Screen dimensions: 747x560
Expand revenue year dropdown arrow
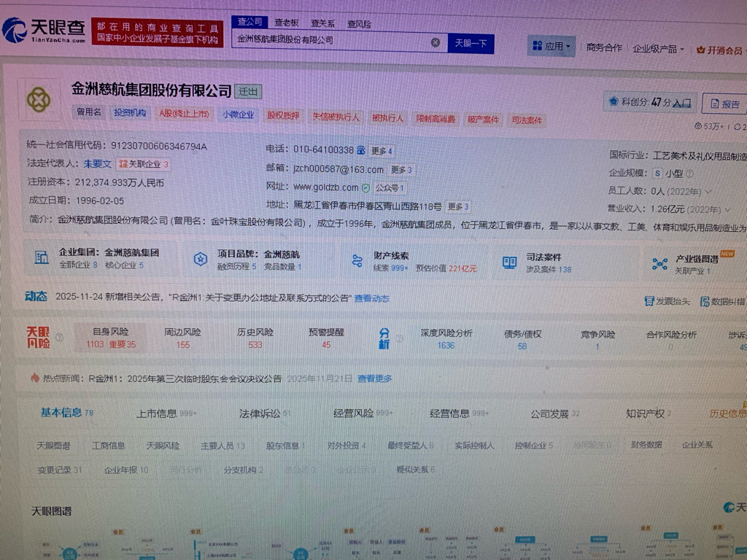coord(727,209)
